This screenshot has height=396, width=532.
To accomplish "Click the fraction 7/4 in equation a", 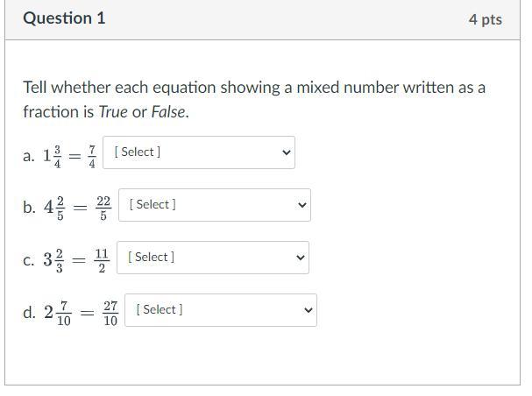I will (x=92, y=156).
